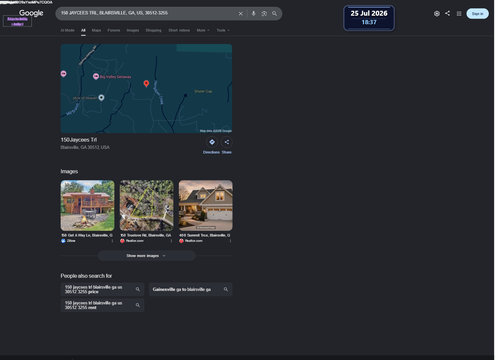
Task: Open the Realtor.com link under the aerial image
Action: point(132,241)
